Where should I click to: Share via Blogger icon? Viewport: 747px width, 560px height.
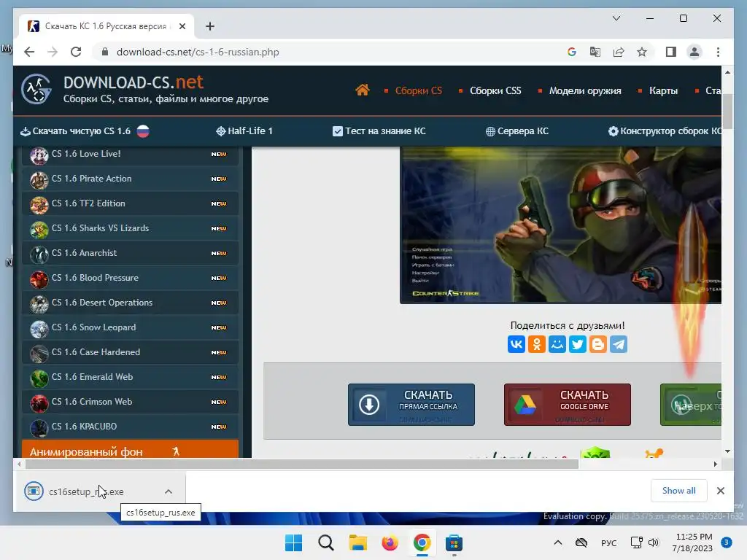598,344
